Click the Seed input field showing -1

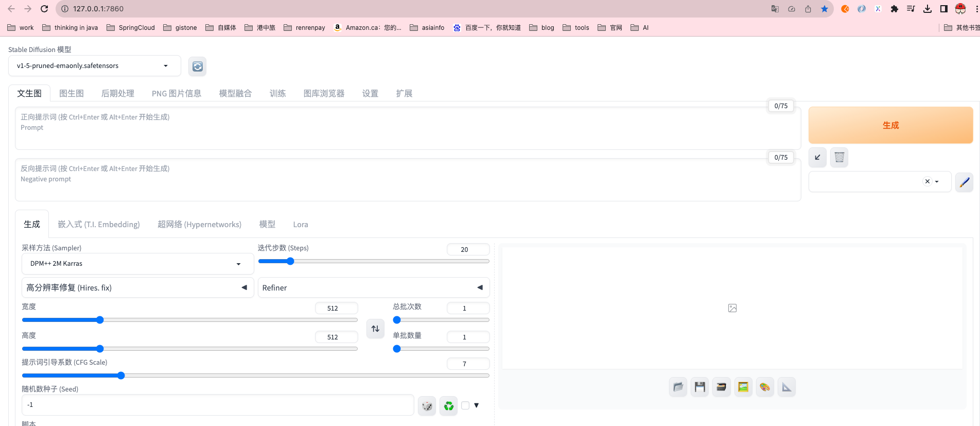pos(218,405)
